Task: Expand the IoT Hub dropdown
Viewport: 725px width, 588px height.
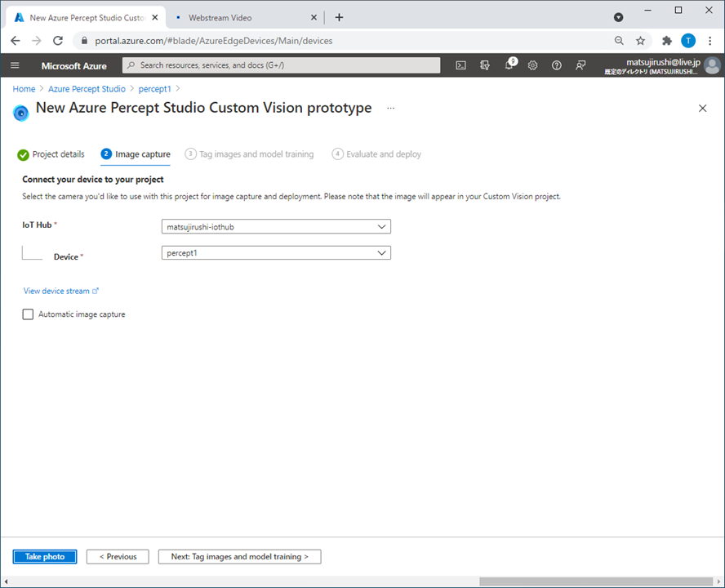Action: [276, 227]
